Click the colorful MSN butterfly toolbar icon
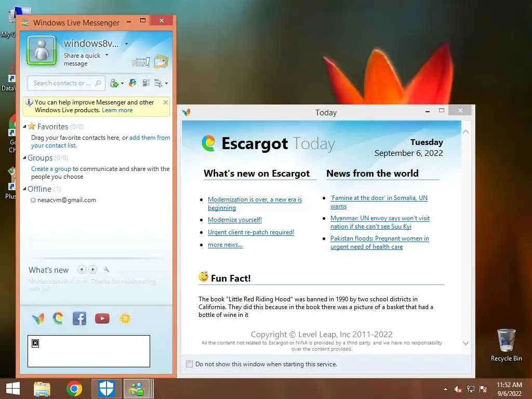The width and height of the screenshot is (532, 399). coord(132,83)
